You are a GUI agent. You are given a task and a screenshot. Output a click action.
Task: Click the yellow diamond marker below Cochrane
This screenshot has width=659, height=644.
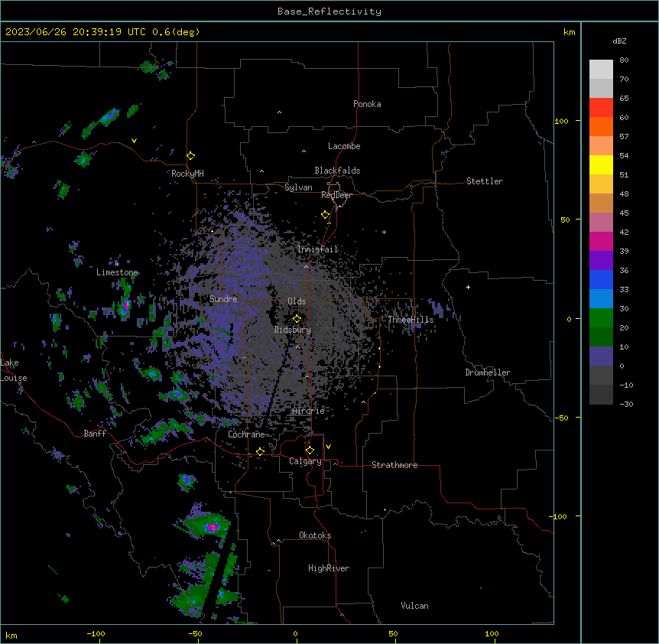[260, 451]
